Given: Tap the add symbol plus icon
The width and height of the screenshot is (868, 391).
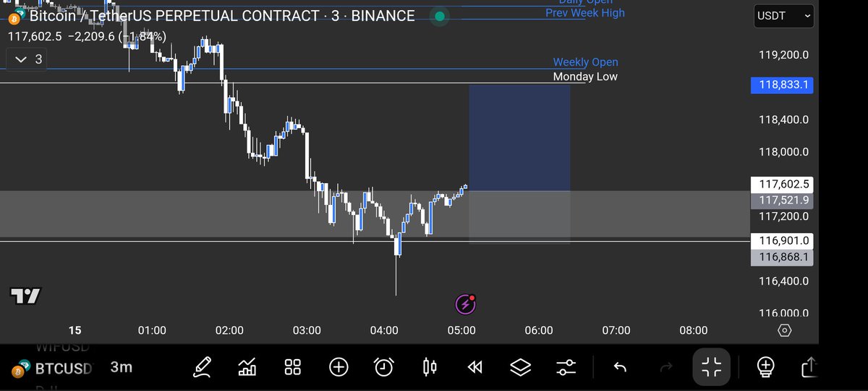Looking at the screenshot, I should tap(339, 367).
